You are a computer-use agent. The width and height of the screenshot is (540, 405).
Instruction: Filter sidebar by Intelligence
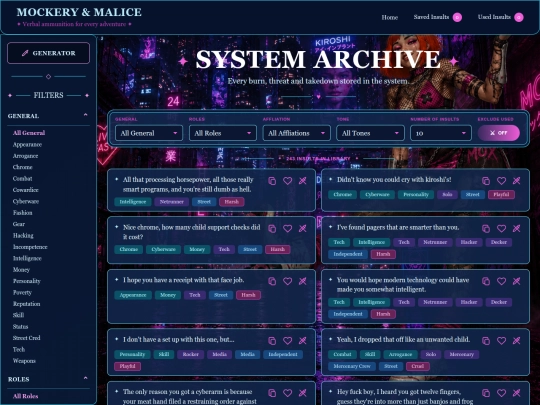[x=27, y=258]
